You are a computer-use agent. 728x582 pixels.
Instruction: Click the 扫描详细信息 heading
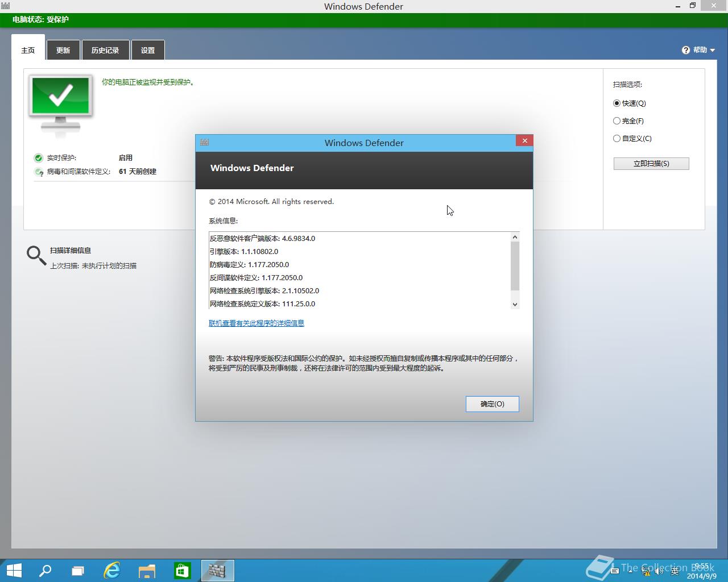pyautogui.click(x=71, y=251)
